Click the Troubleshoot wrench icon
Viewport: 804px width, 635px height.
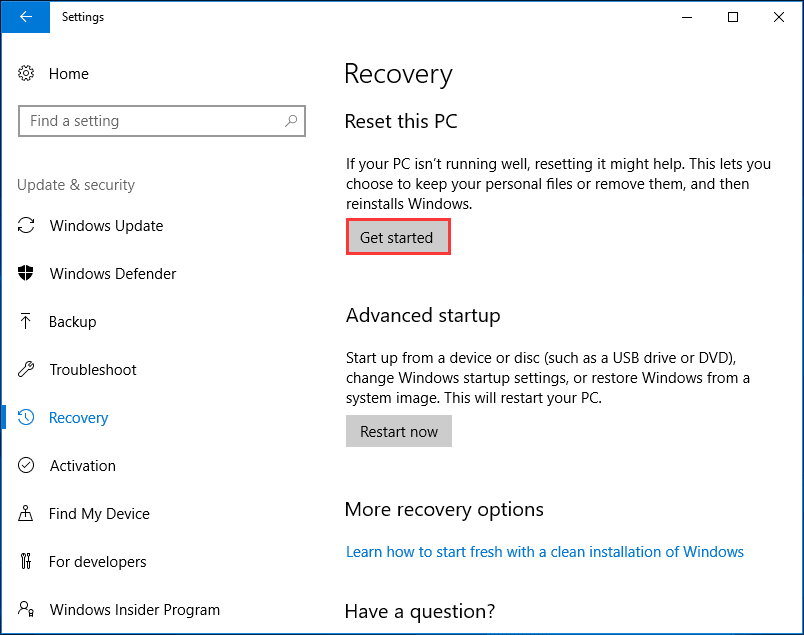click(27, 370)
